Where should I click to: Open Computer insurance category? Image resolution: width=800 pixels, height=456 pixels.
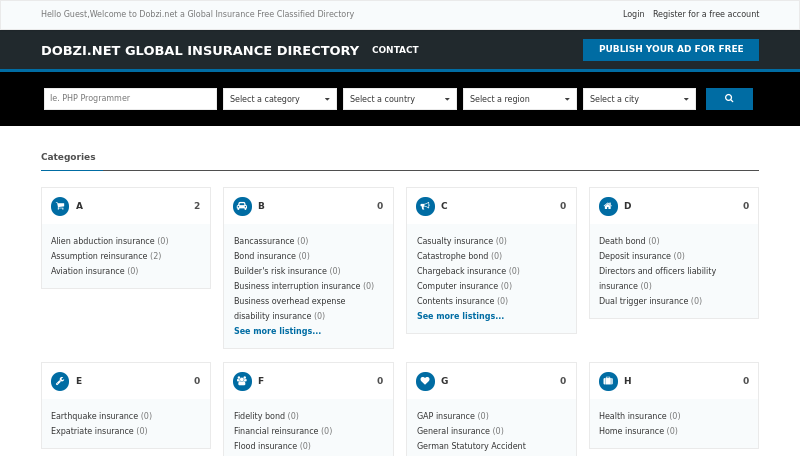coord(457,286)
